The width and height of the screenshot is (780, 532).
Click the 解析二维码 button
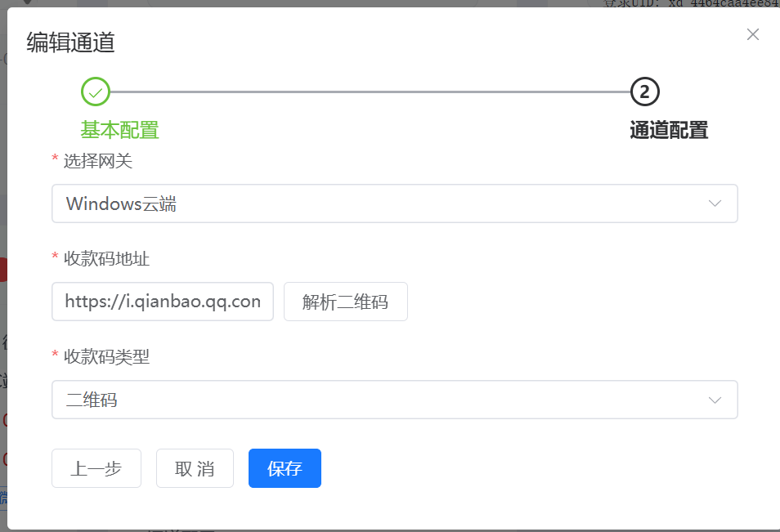click(x=346, y=302)
